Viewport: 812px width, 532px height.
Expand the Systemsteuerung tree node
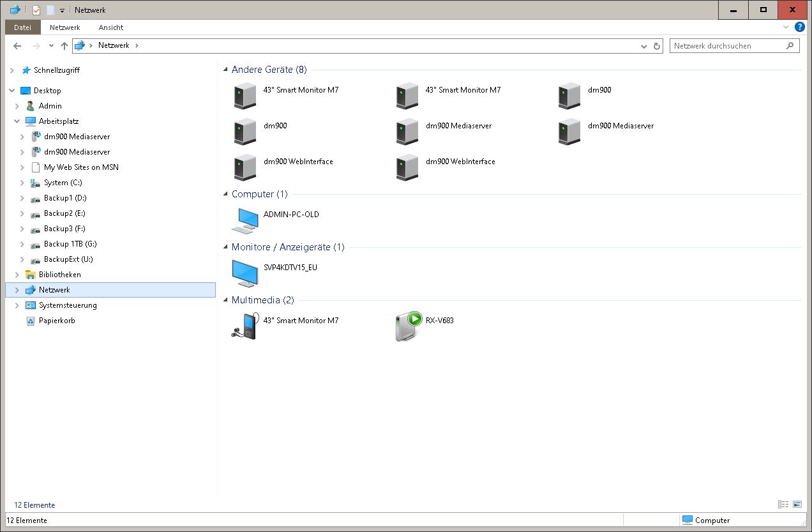coord(17,305)
